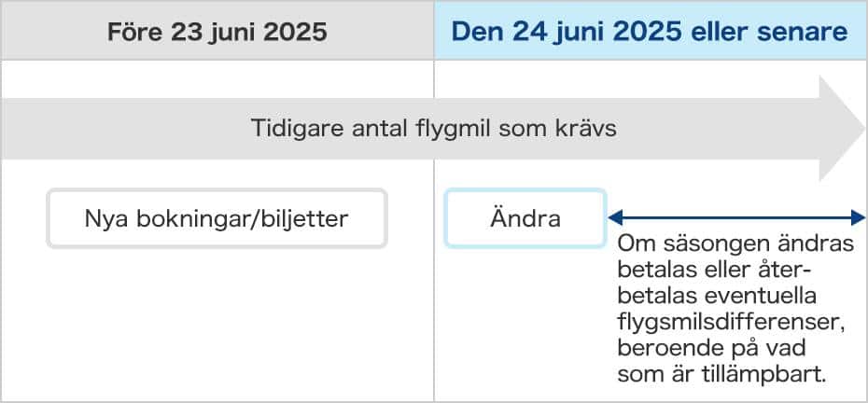
Task: Click the right arrowhead of the blue double arrow
Action: 859,218
